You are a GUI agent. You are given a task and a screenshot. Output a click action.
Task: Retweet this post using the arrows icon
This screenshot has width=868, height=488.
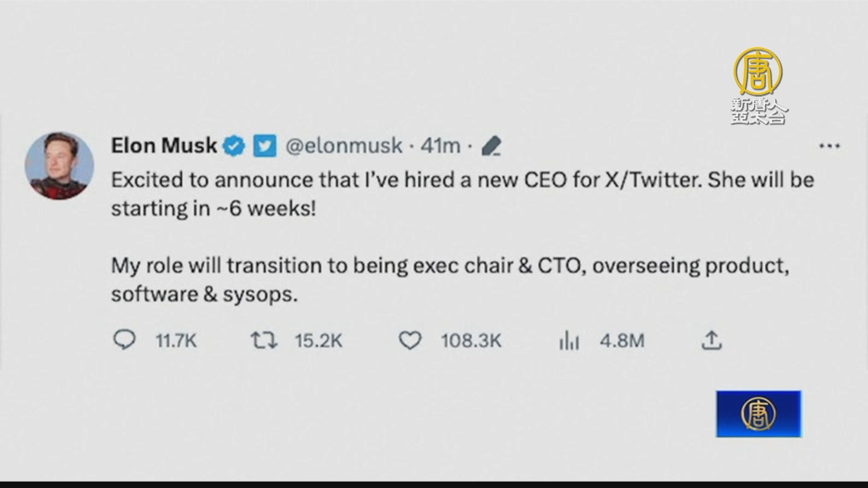pyautogui.click(x=264, y=340)
